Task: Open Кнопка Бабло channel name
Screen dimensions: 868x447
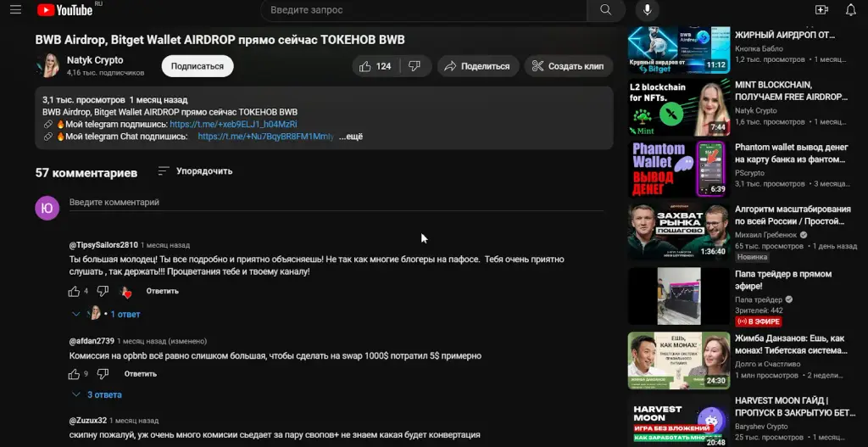Action: tap(760, 48)
